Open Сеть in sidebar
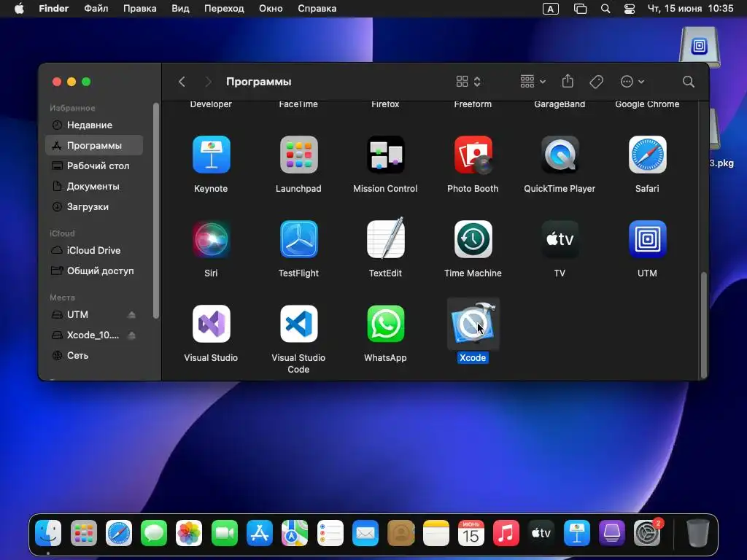The height and width of the screenshot is (560, 747). (x=94, y=355)
